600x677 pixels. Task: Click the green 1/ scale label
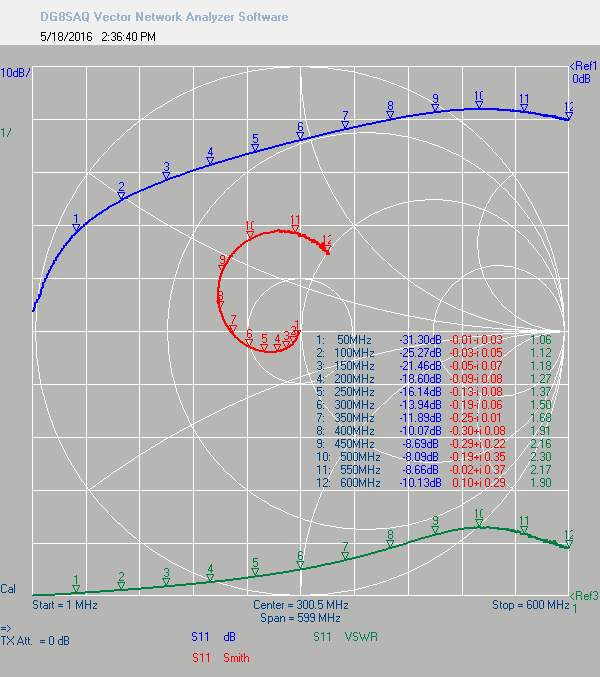pyautogui.click(x=6, y=133)
